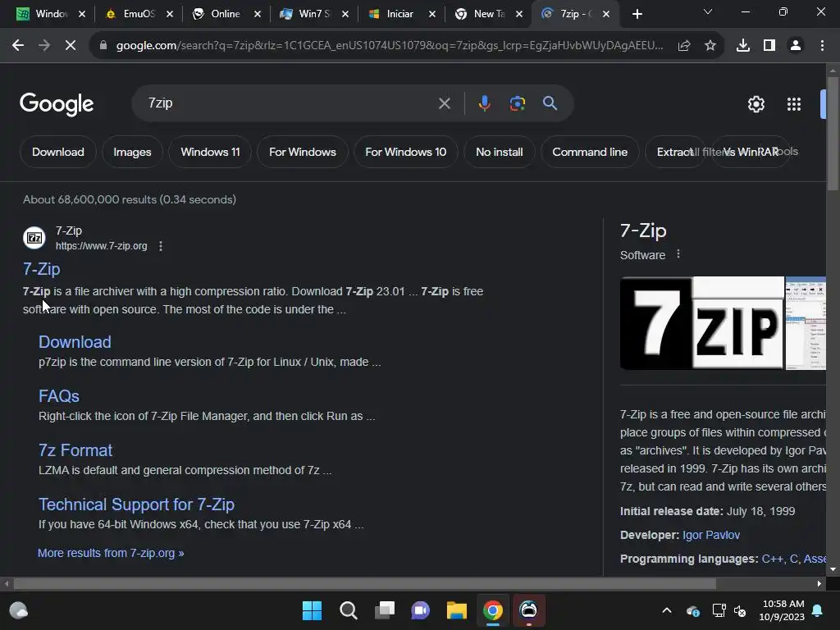This screenshot has width=840, height=630.
Task: Click More results from 7-zip.org
Action: tap(111, 553)
